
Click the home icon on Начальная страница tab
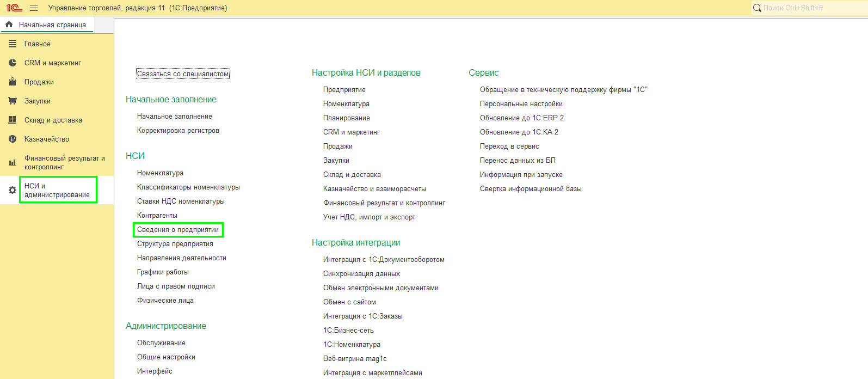9,24
